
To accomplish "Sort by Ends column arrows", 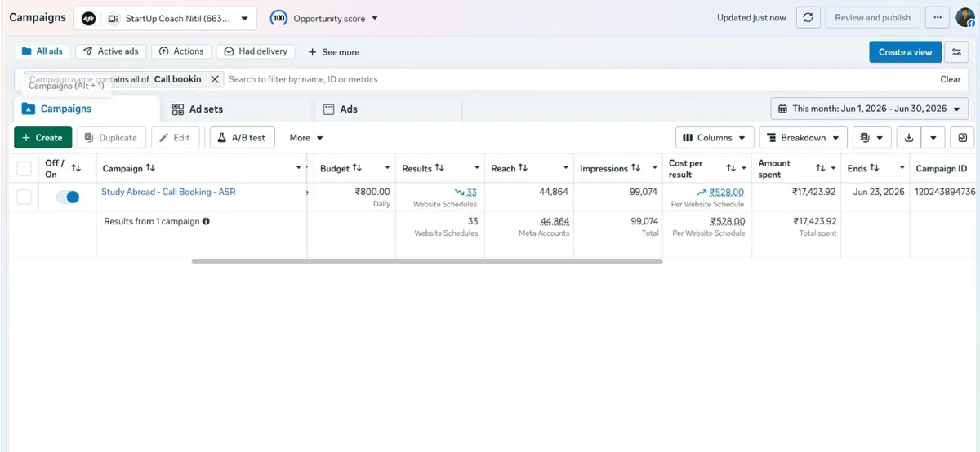I will coord(875,168).
